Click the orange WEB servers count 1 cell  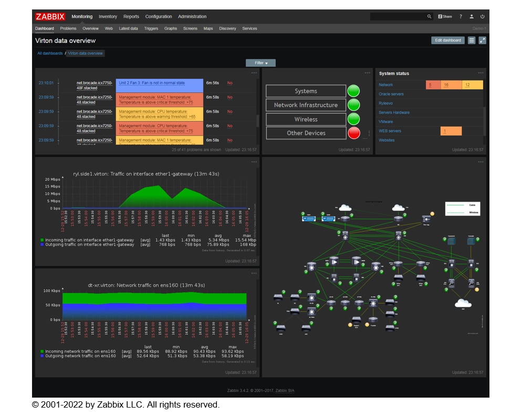coord(451,131)
